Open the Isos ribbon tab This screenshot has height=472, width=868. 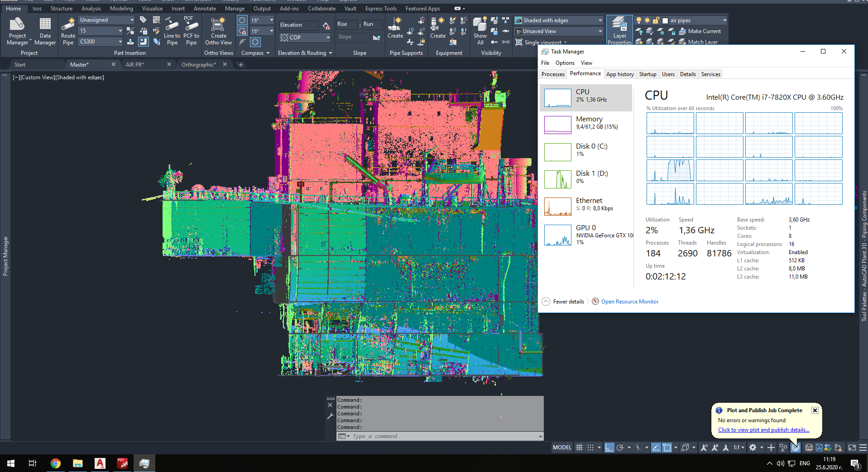click(x=37, y=9)
